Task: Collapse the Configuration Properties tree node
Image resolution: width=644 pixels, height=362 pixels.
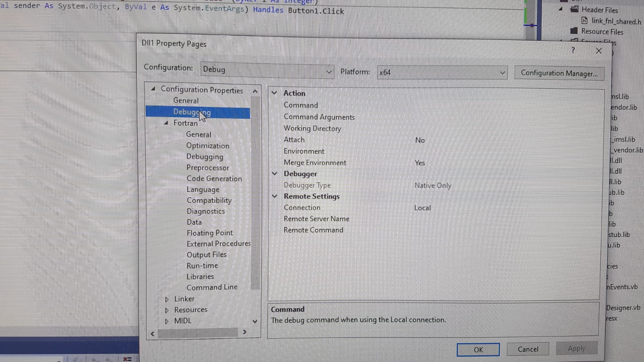Action: tap(153, 89)
